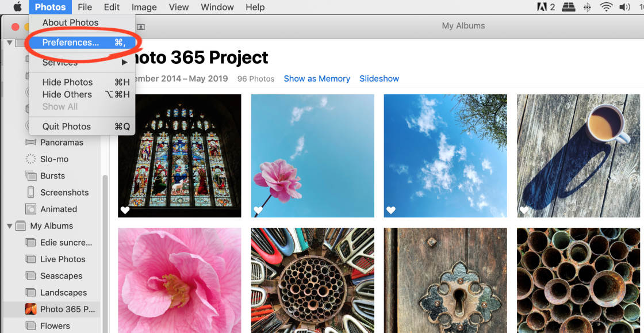Choose Preferences... from the Photos menu
This screenshot has height=333, width=644.
[x=82, y=43]
